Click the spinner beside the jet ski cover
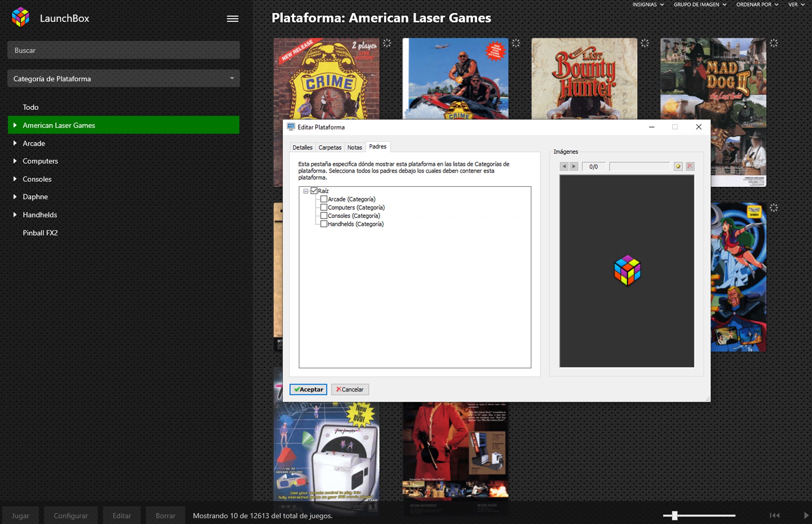The width and height of the screenshot is (812, 524). [516, 43]
